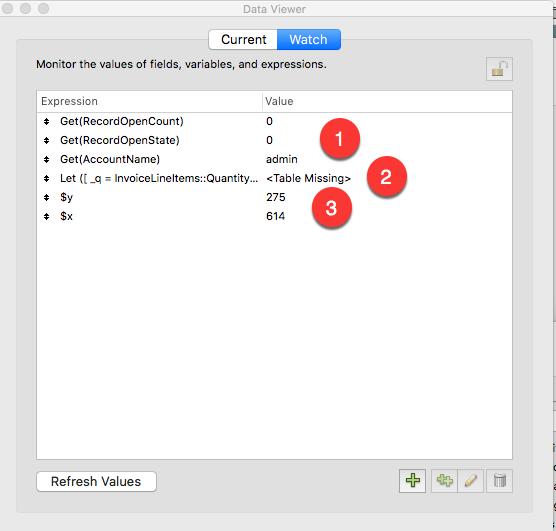Click the Refresh Values button

click(x=96, y=481)
